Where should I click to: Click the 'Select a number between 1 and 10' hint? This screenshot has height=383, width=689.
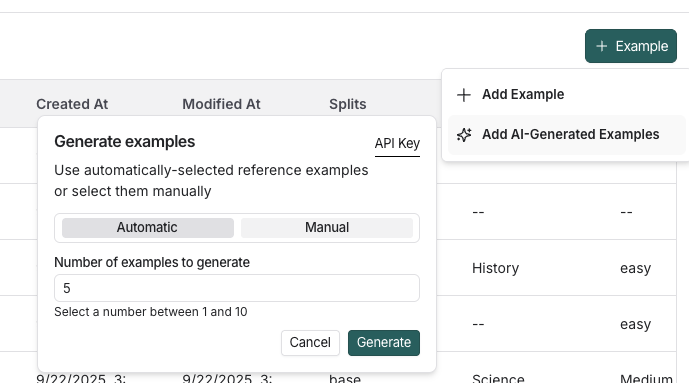tap(151, 312)
